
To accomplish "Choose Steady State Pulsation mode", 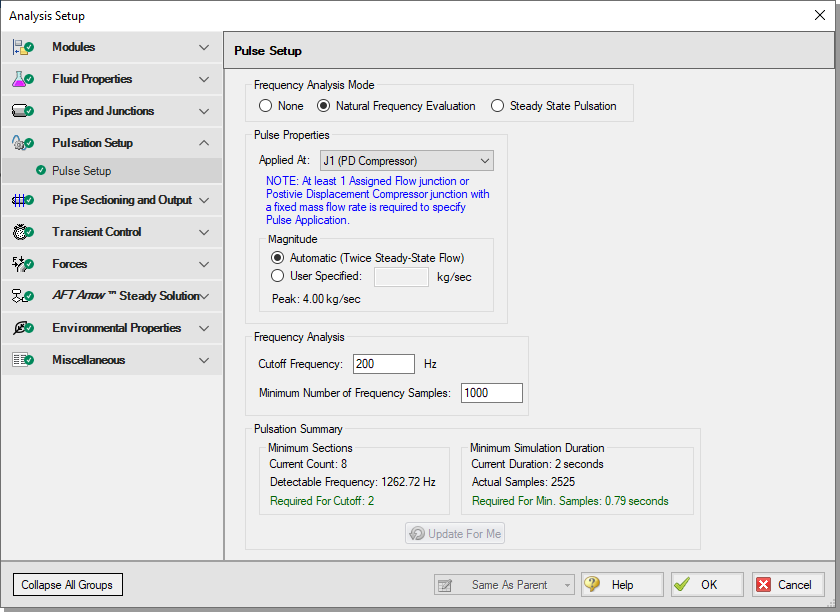I will pyautogui.click(x=498, y=106).
